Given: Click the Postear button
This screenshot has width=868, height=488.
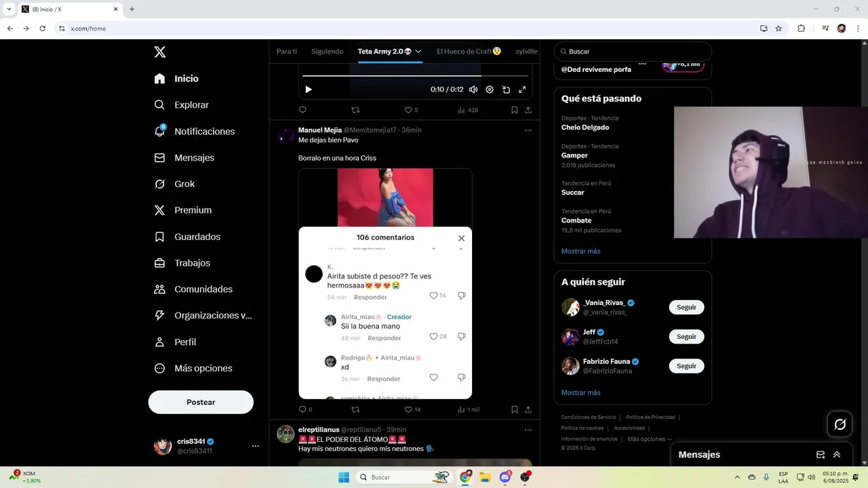Looking at the screenshot, I should [x=201, y=402].
